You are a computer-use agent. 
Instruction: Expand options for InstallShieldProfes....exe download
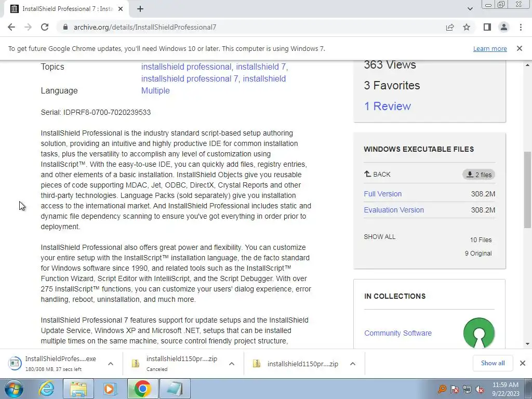[x=111, y=364]
